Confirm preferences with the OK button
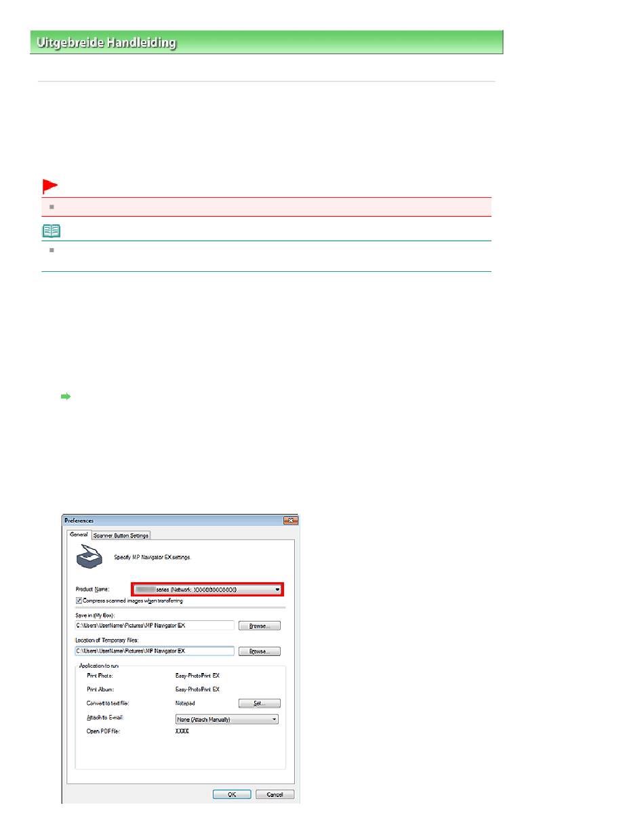The width and height of the screenshot is (644, 833). coord(232,794)
